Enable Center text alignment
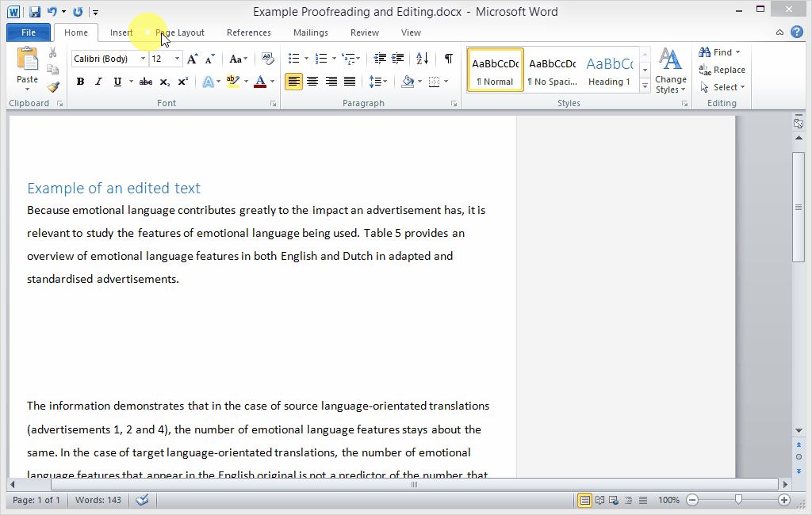The height and width of the screenshot is (515, 812). tap(312, 82)
